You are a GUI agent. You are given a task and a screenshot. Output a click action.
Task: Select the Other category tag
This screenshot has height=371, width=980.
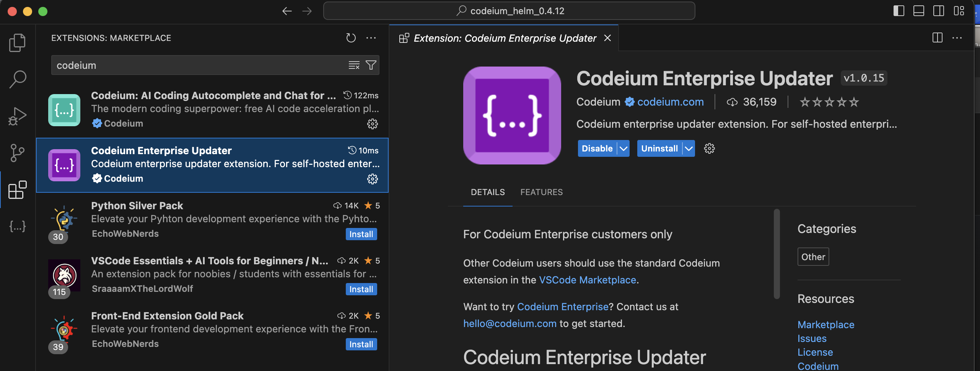click(813, 257)
